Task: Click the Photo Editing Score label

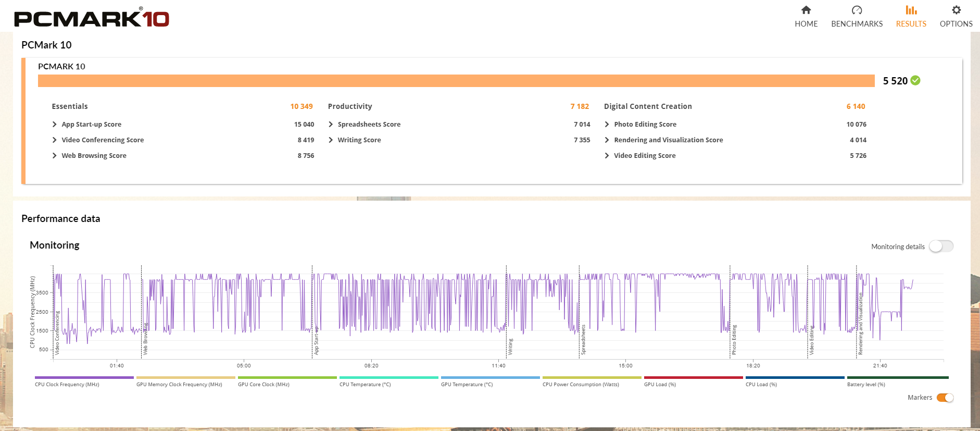Action: (645, 124)
